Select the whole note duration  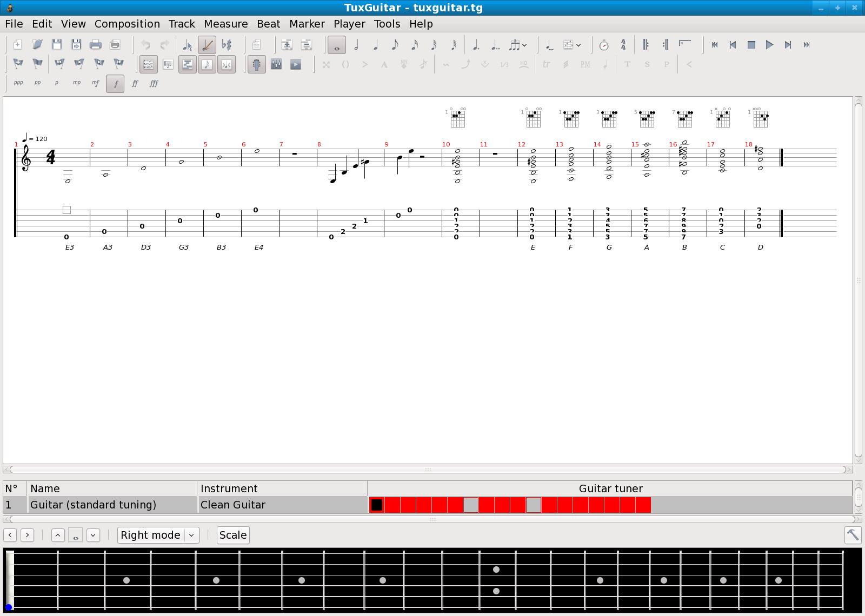pos(337,45)
